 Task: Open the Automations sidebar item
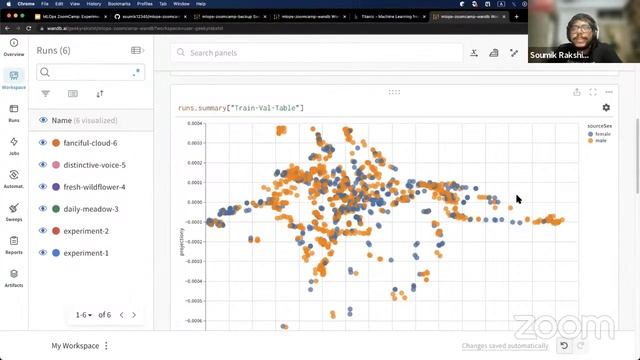[14, 179]
